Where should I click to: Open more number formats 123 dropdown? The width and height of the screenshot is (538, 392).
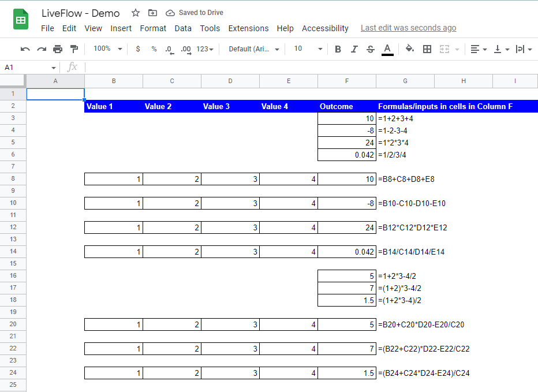coord(205,49)
